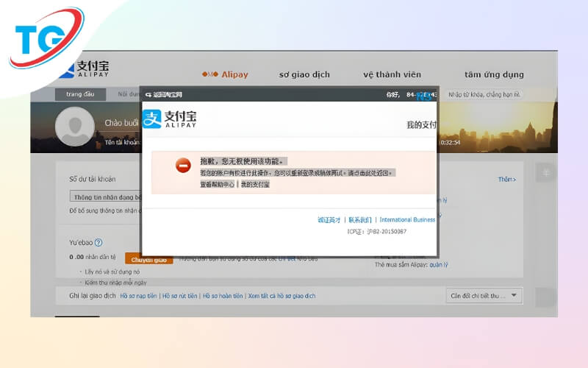Click the '联系我们' footer link in the dialog
This screenshot has height=368, width=588.
[x=359, y=220]
